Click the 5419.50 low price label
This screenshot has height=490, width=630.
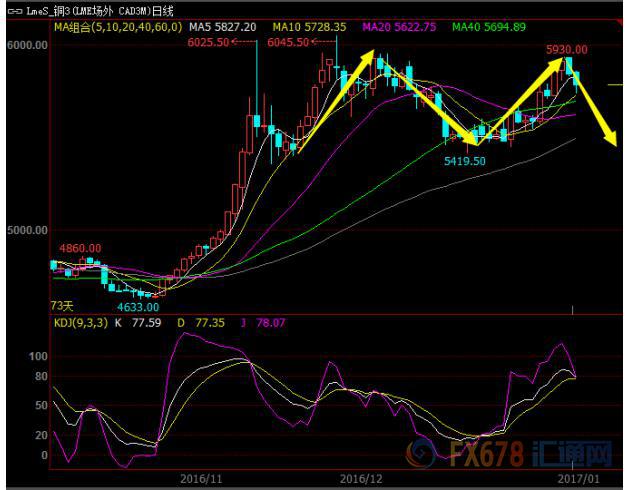pos(464,161)
